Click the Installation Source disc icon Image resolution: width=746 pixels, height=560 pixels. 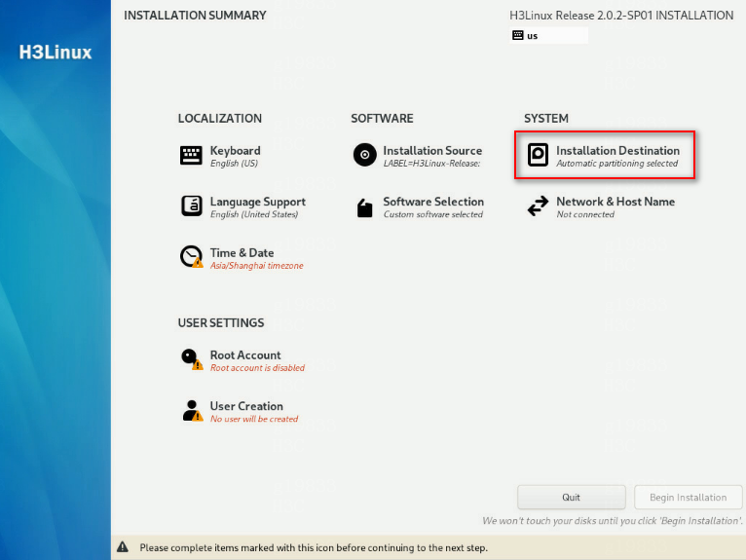click(x=365, y=155)
